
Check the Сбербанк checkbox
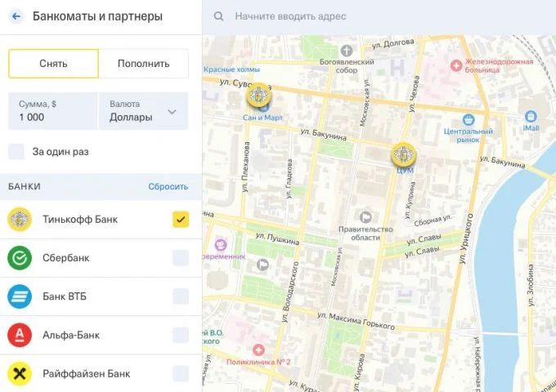[181, 258]
